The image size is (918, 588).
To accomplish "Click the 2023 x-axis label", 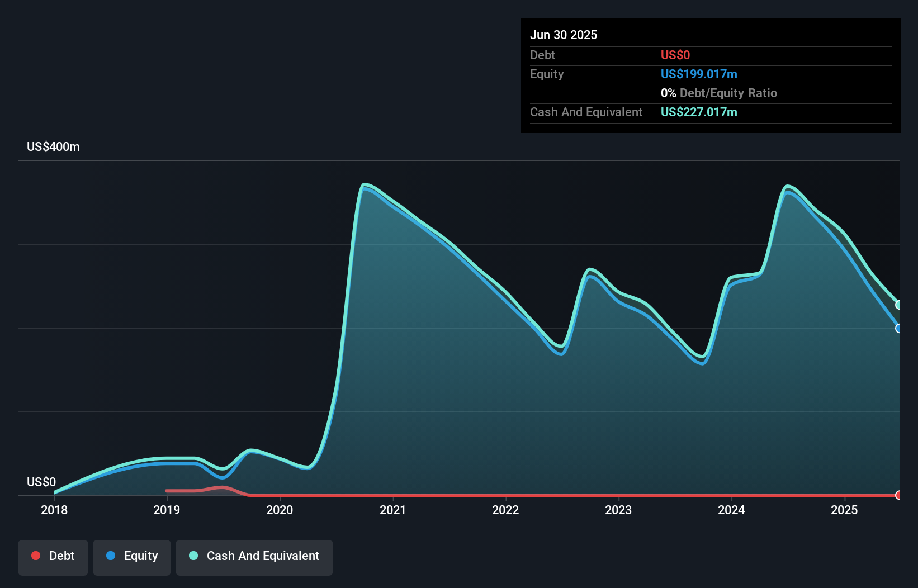I will pyautogui.click(x=618, y=510).
